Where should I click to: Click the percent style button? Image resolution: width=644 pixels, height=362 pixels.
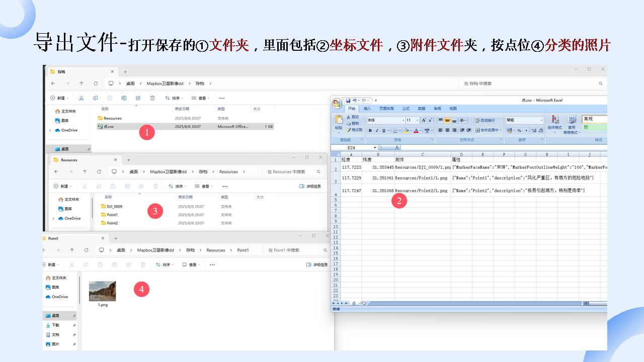pyautogui.click(x=519, y=130)
